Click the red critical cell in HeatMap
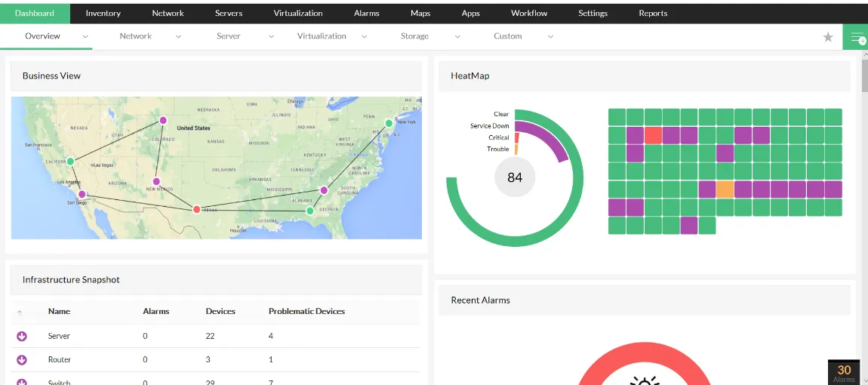868x385 pixels. point(653,135)
